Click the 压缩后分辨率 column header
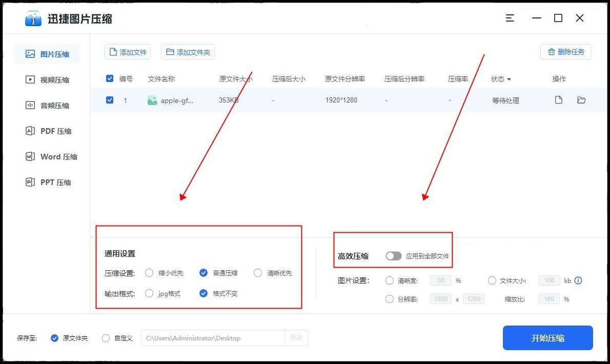Image resolution: width=610 pixels, height=364 pixels. click(x=404, y=79)
